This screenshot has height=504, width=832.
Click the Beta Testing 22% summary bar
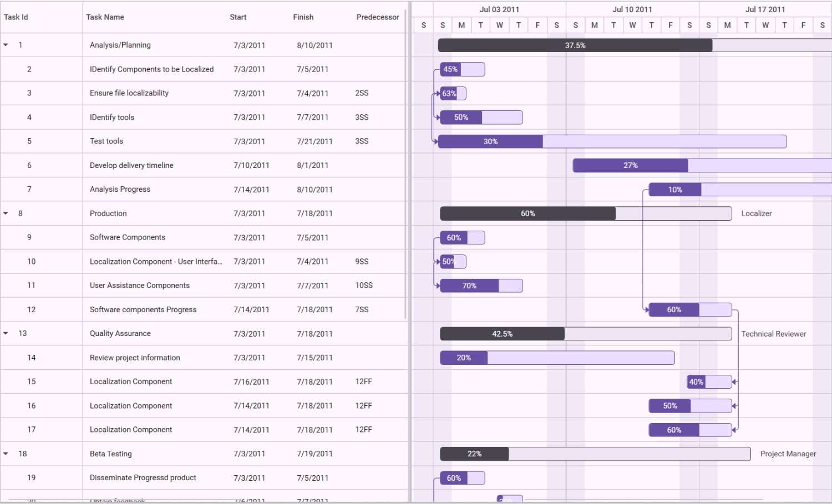tap(595, 454)
